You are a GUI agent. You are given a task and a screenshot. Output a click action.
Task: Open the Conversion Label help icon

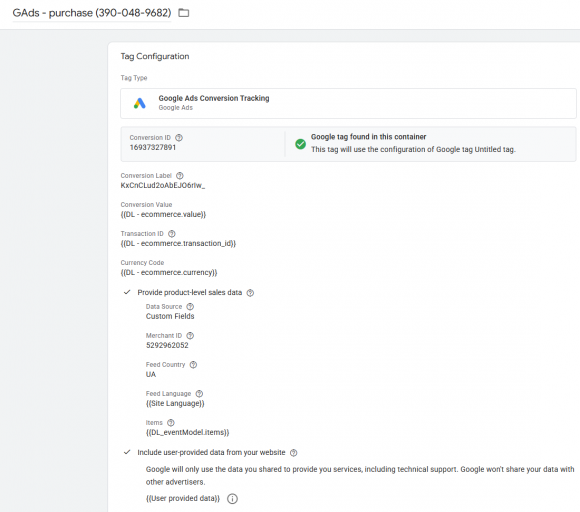pyautogui.click(x=180, y=176)
